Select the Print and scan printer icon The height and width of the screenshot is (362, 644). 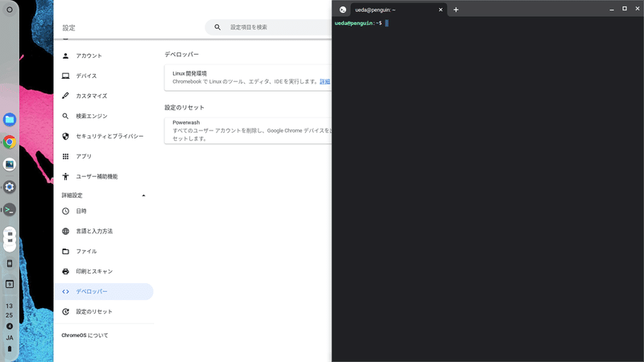point(65,271)
